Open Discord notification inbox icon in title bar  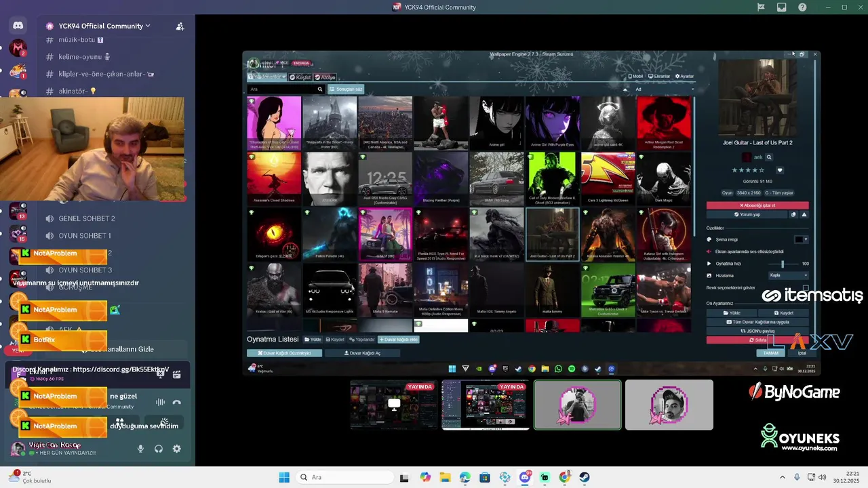(782, 7)
